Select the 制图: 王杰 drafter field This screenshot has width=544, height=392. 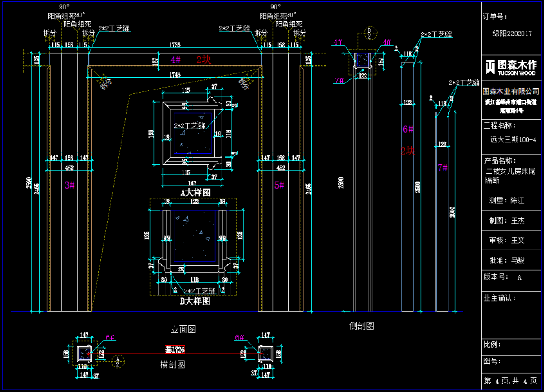[507, 220]
